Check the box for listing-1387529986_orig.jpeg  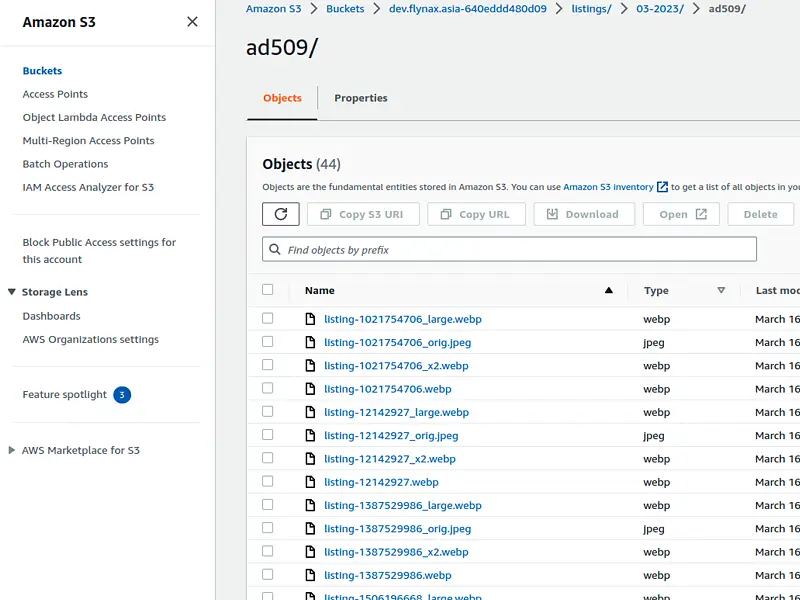tap(267, 528)
